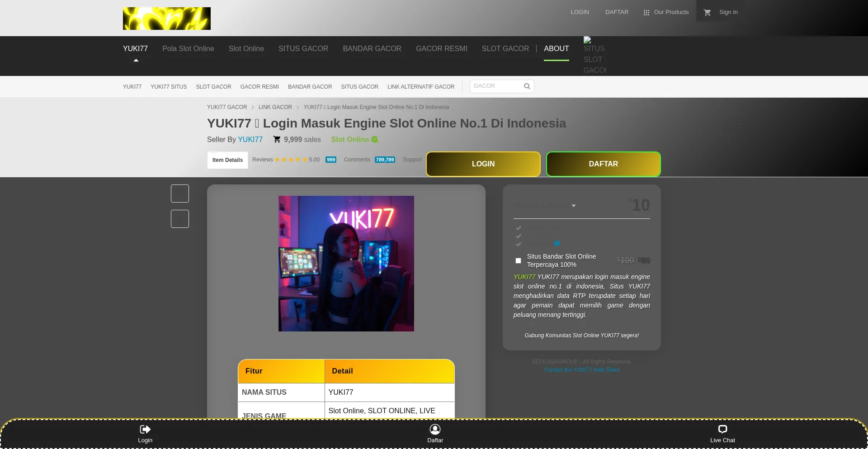Click the Login icon in bottom bar
The width and height of the screenshot is (868, 449).
tap(145, 429)
